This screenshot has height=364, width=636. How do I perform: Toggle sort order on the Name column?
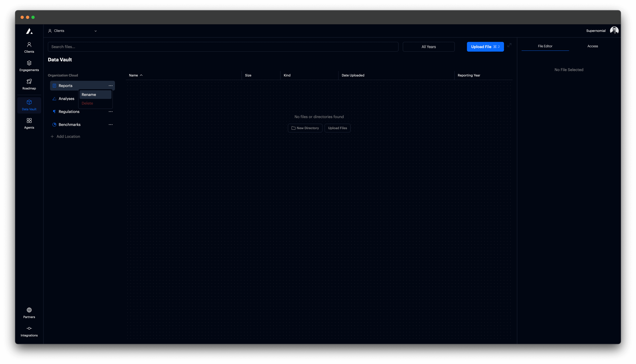[136, 75]
